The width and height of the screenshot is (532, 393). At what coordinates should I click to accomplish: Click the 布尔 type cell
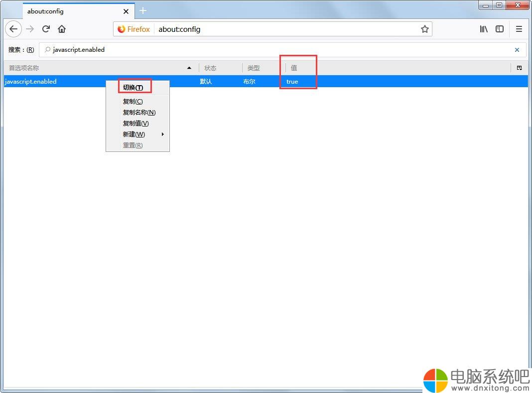coord(249,82)
